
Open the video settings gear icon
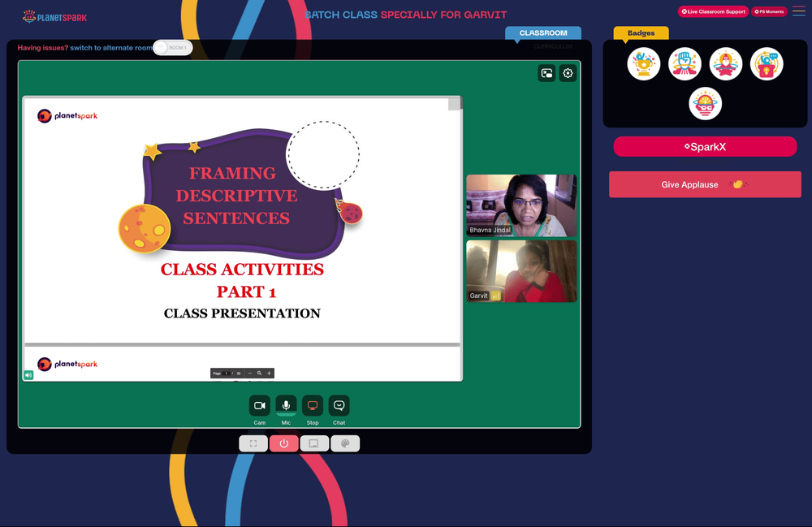pyautogui.click(x=568, y=74)
